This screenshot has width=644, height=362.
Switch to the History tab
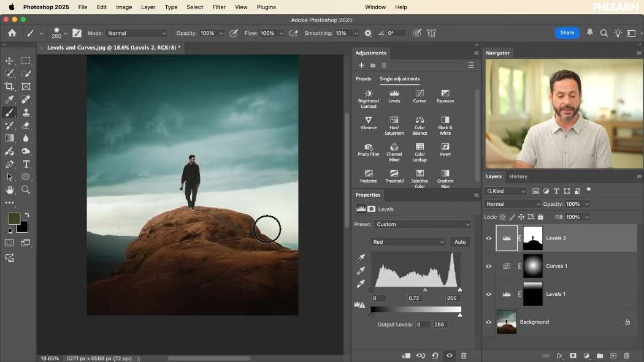[518, 176]
